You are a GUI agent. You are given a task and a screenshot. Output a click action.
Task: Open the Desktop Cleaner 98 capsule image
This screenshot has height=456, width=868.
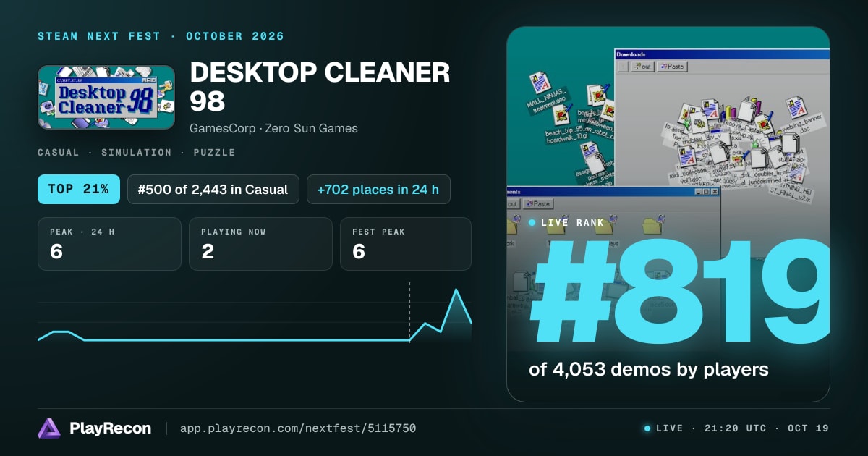click(x=106, y=98)
